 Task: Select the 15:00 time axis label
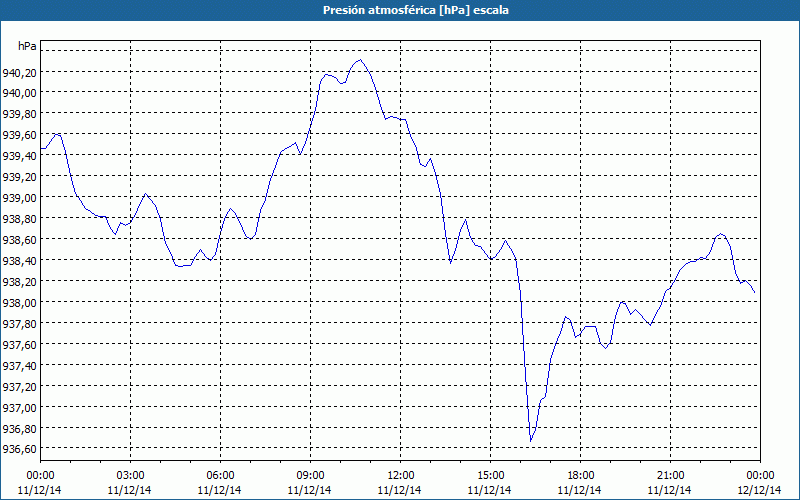490,476
